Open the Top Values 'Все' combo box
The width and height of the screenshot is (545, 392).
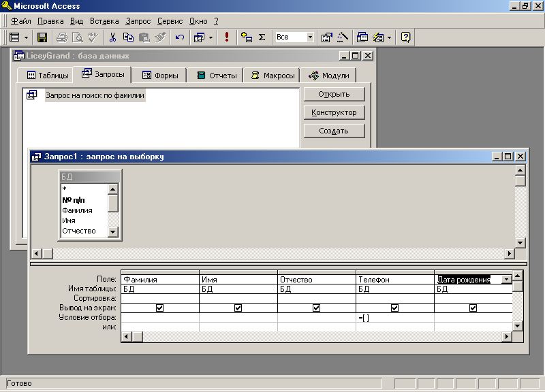[x=294, y=37]
